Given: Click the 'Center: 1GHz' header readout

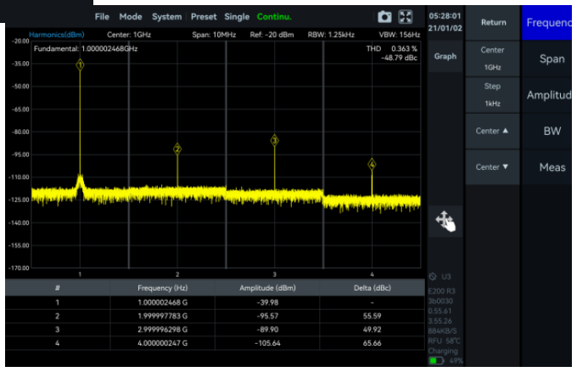Looking at the screenshot, I should [129, 35].
